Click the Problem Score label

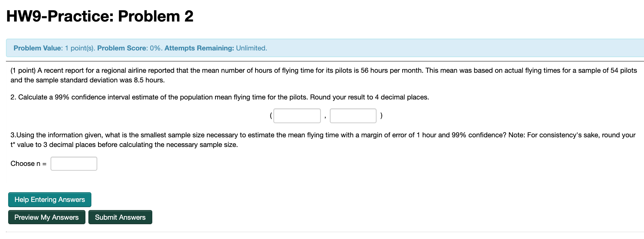(x=123, y=48)
